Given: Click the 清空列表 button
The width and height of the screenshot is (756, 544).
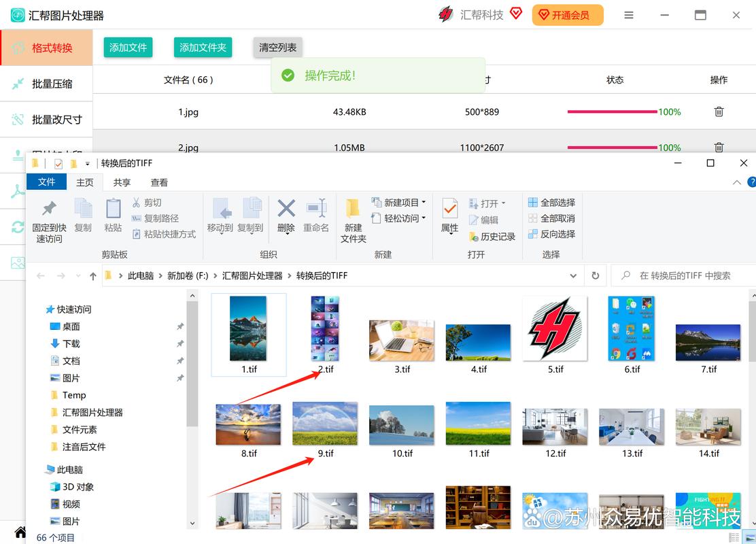Looking at the screenshot, I should pyautogui.click(x=277, y=48).
